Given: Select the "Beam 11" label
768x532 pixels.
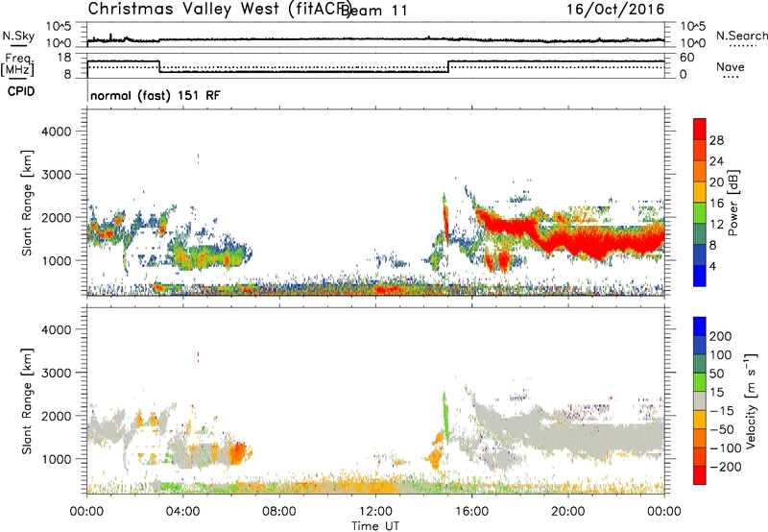Looking at the screenshot, I should (374, 11).
